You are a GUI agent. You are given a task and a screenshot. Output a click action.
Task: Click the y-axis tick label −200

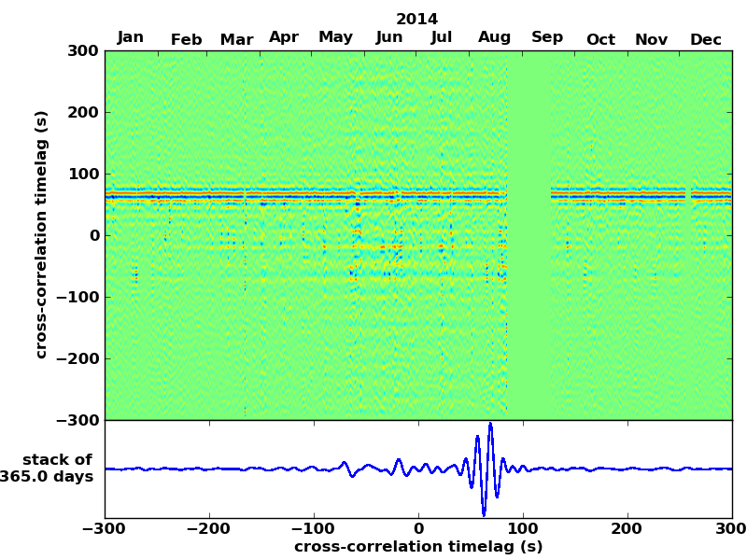click(75, 358)
